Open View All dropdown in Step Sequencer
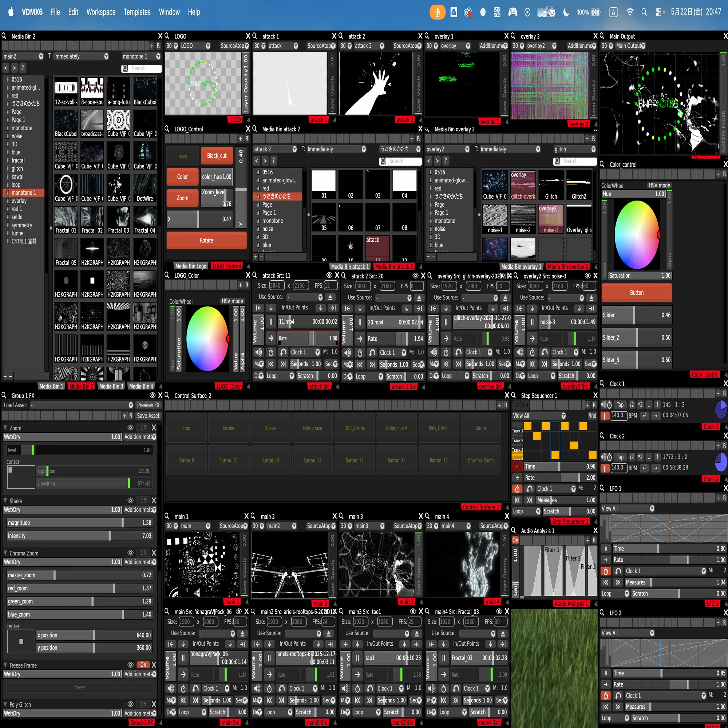This screenshot has height=728, width=728. (x=539, y=416)
